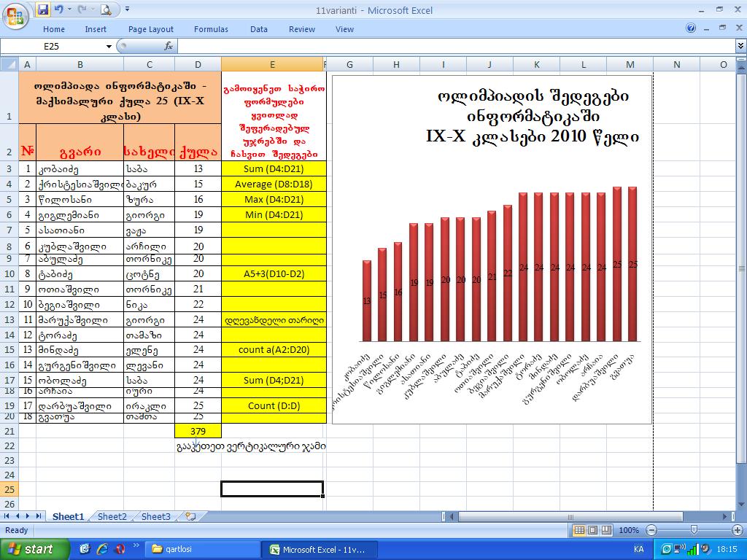This screenshot has height=560, width=747.
Task: Click the KA language indicator
Action: (x=639, y=549)
